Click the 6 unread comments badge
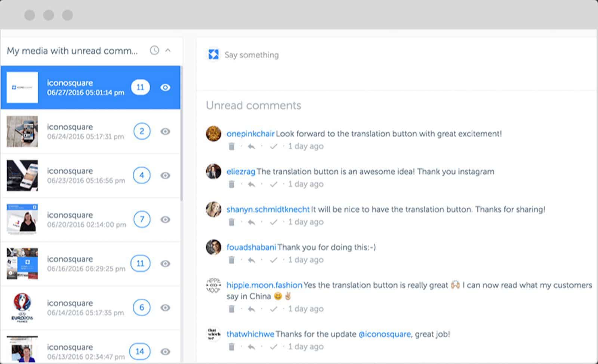The image size is (598, 364). [x=142, y=308]
